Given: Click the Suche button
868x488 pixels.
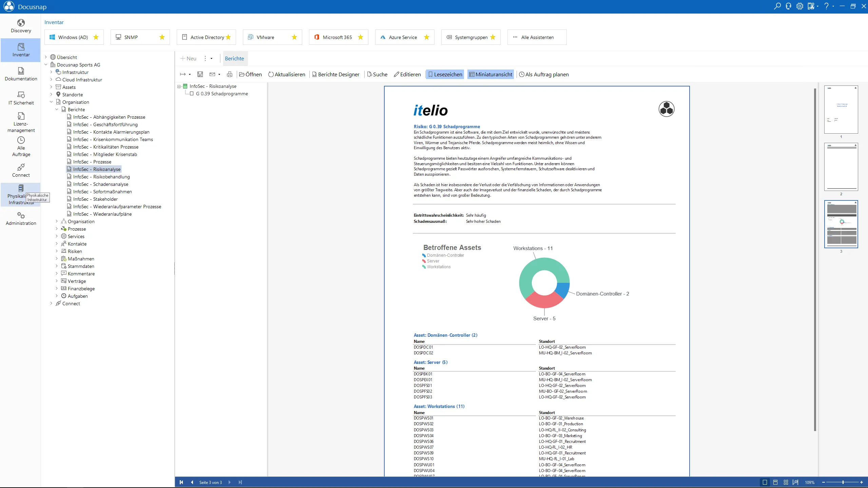Looking at the screenshot, I should pyautogui.click(x=377, y=74).
